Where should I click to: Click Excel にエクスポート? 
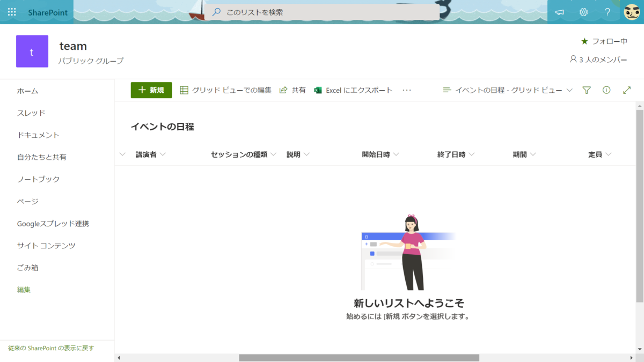(354, 90)
